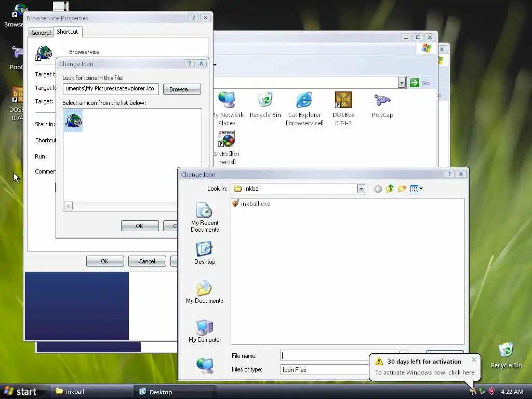
Task: Click the icon list scroll left arrow
Action: pyautogui.click(x=68, y=206)
